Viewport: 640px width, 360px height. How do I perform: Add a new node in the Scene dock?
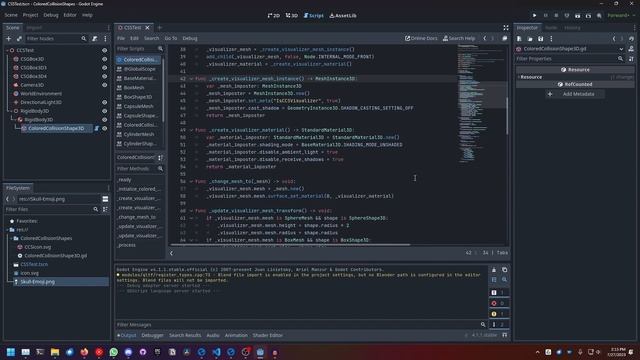pyautogui.click(x=9, y=38)
